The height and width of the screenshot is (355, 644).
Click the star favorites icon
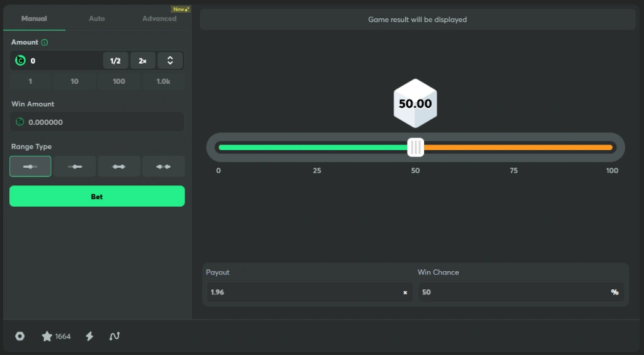pyautogui.click(x=47, y=336)
